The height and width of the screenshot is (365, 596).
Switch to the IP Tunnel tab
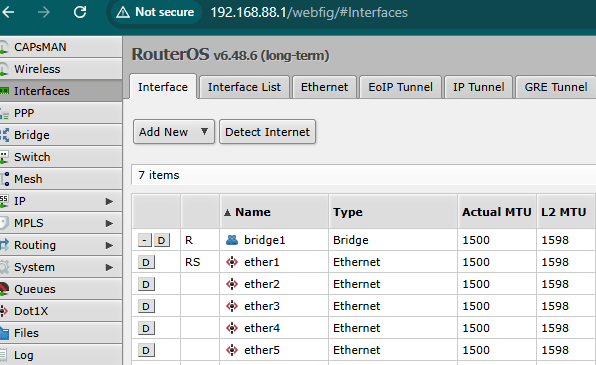pos(479,87)
